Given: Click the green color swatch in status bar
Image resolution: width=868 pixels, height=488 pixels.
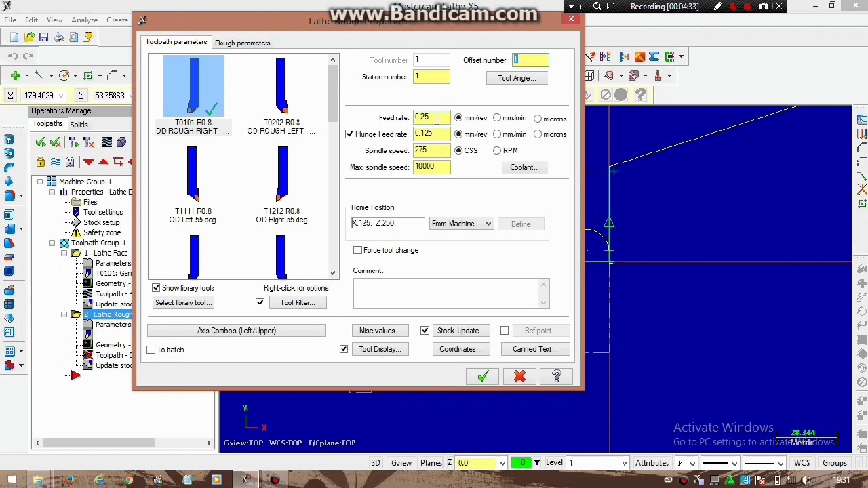Looking at the screenshot, I should [x=521, y=464].
